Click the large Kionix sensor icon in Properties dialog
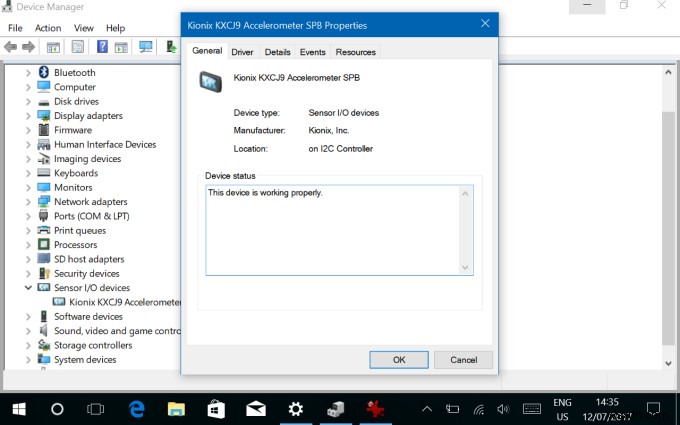Image resolution: width=680 pixels, height=425 pixels. coord(210,82)
